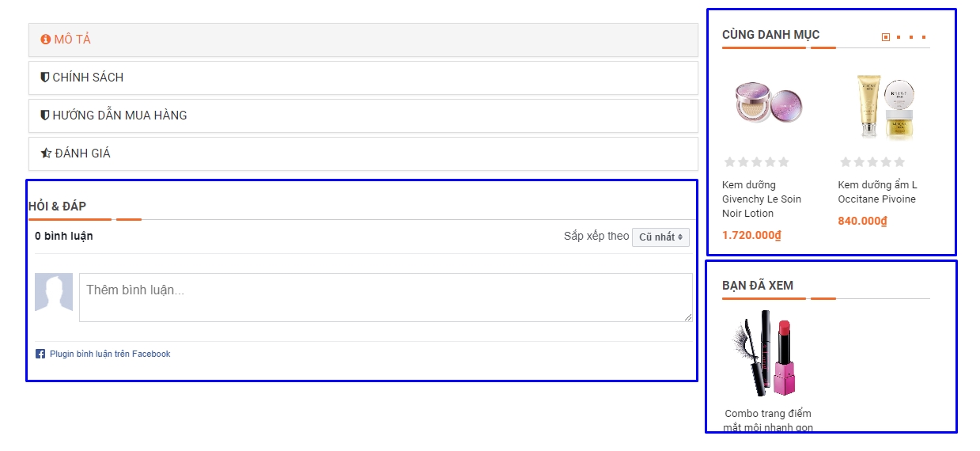Select the first active carousel dot indicator
Image resolution: width=980 pixels, height=451 pixels.
point(886,37)
